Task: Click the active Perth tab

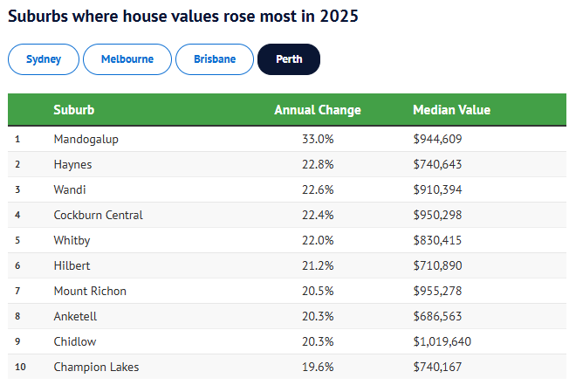Action: [x=289, y=59]
